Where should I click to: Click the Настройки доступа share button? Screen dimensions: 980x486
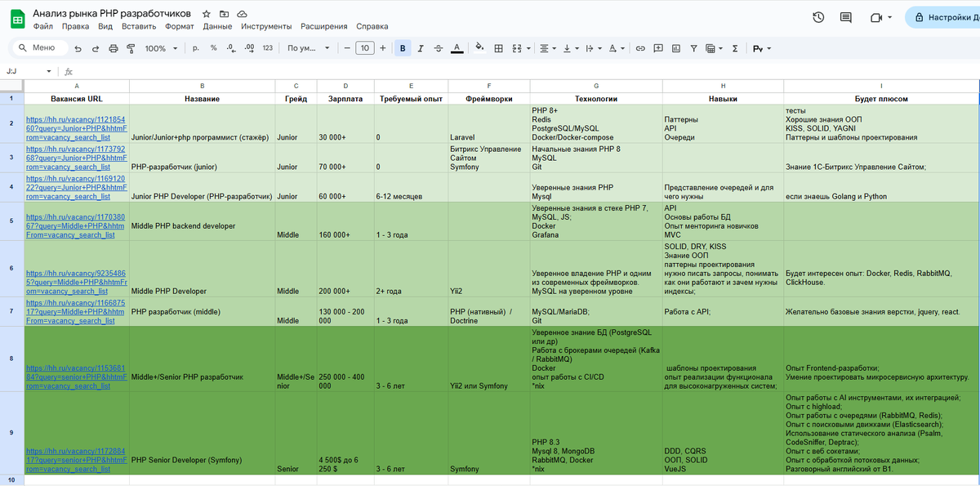[x=942, y=17]
